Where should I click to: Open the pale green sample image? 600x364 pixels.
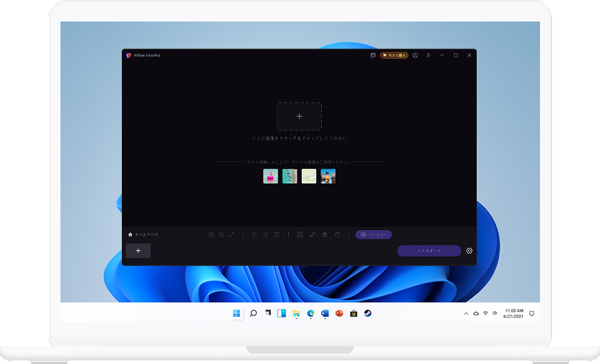pyautogui.click(x=309, y=176)
